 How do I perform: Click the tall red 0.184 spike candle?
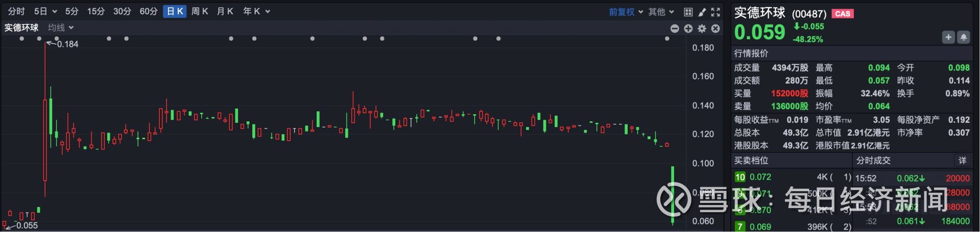pyautogui.click(x=45, y=120)
